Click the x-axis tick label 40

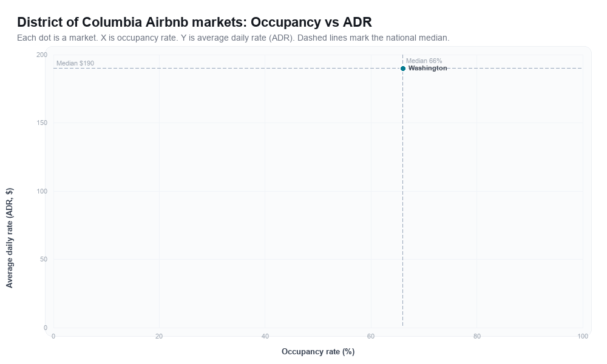point(265,336)
